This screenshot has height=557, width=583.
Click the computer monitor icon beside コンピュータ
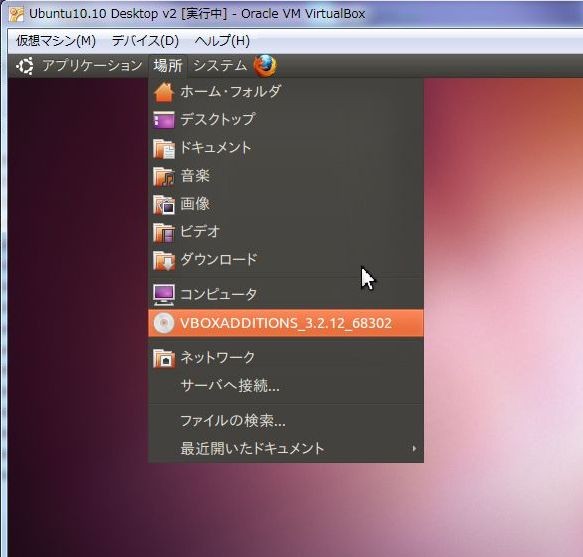click(164, 294)
